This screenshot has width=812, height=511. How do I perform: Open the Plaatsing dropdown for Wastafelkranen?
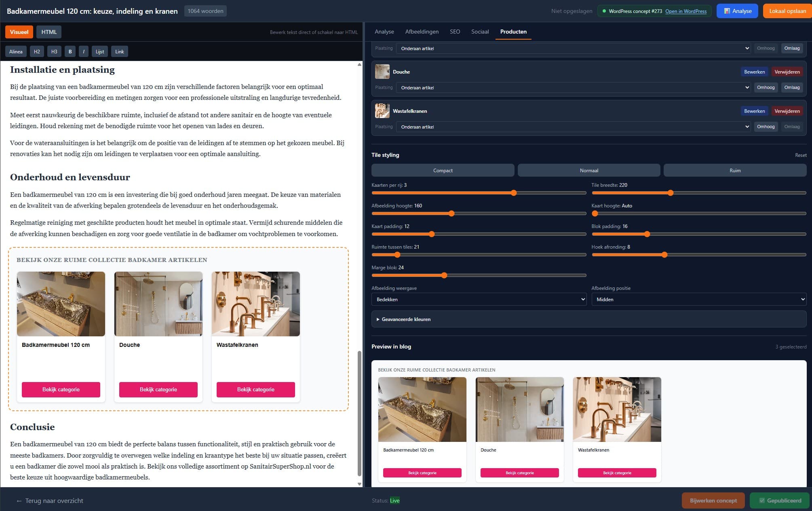click(x=573, y=127)
